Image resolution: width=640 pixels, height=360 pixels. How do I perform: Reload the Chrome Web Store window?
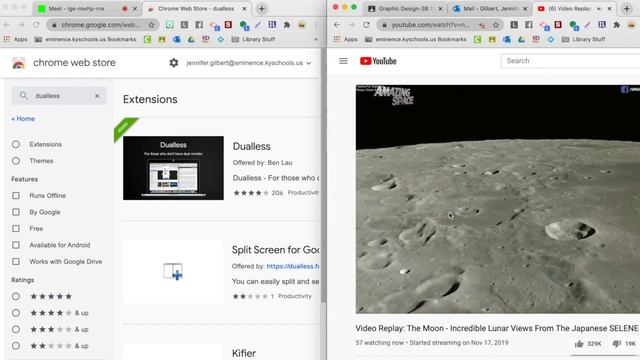36,25
